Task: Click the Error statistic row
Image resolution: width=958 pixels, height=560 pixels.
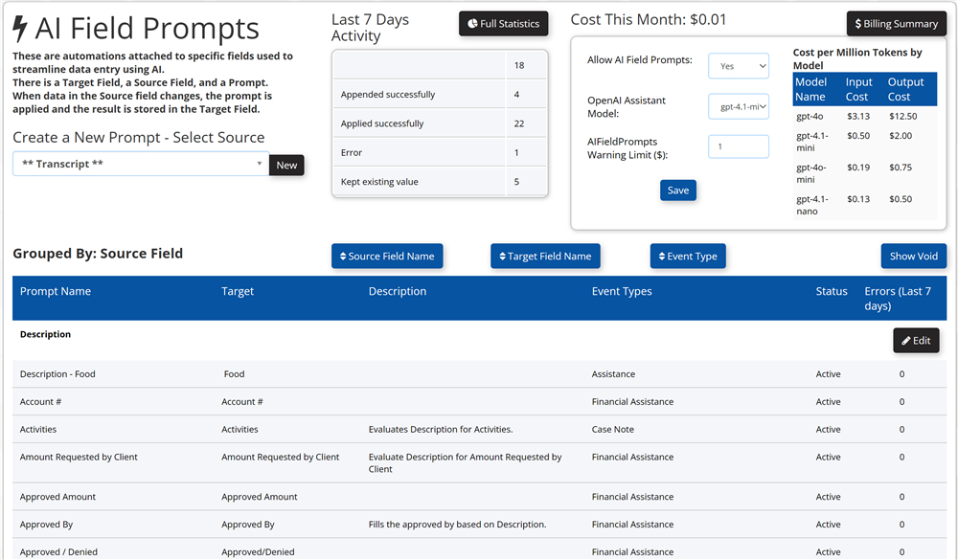Action: pyautogui.click(x=440, y=152)
